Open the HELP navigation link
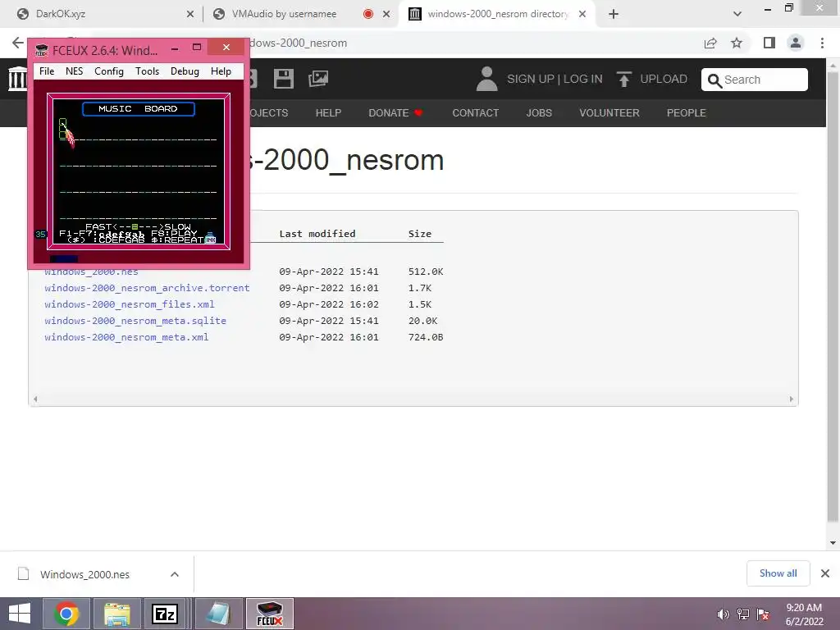Screen dimensions: 840x630 point(328,113)
